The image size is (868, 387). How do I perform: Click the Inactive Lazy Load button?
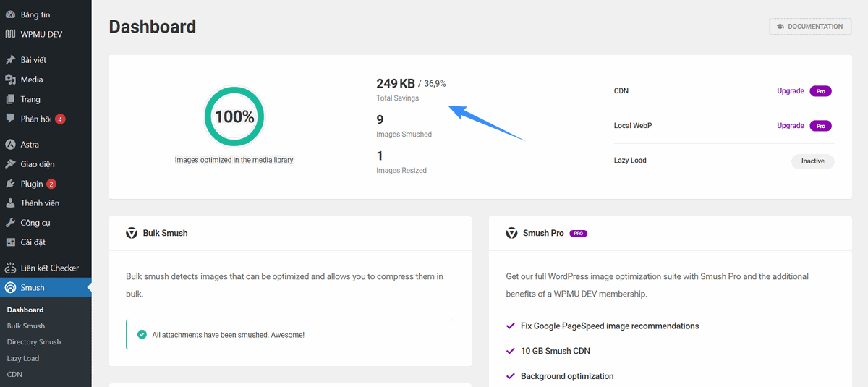coord(813,161)
